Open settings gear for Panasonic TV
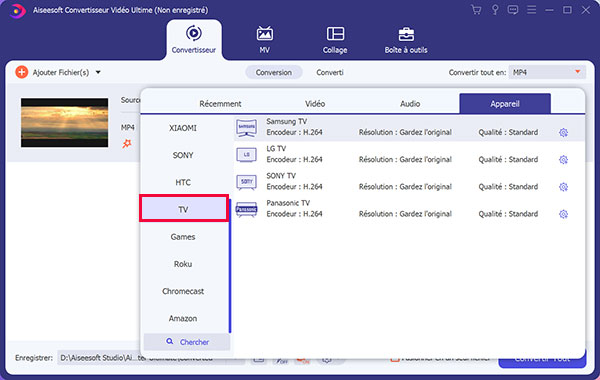Screen dimensions: 600x380 click(x=563, y=214)
